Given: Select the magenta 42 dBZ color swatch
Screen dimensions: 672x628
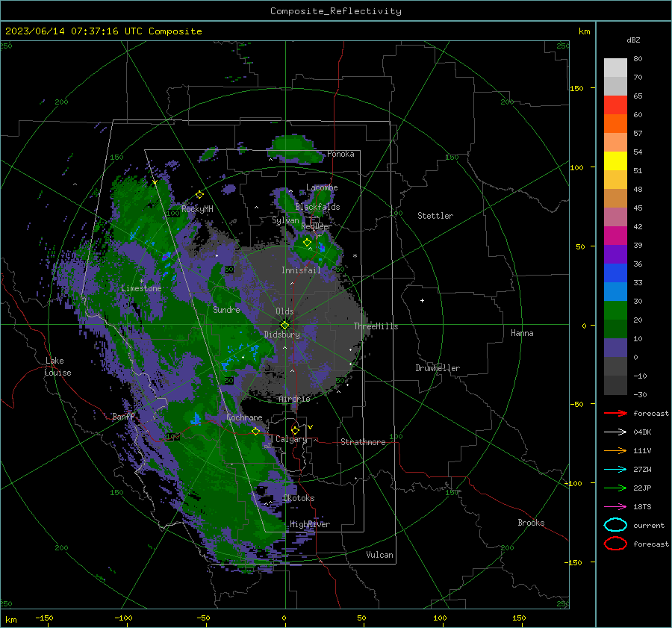Looking at the screenshot, I should tap(615, 235).
